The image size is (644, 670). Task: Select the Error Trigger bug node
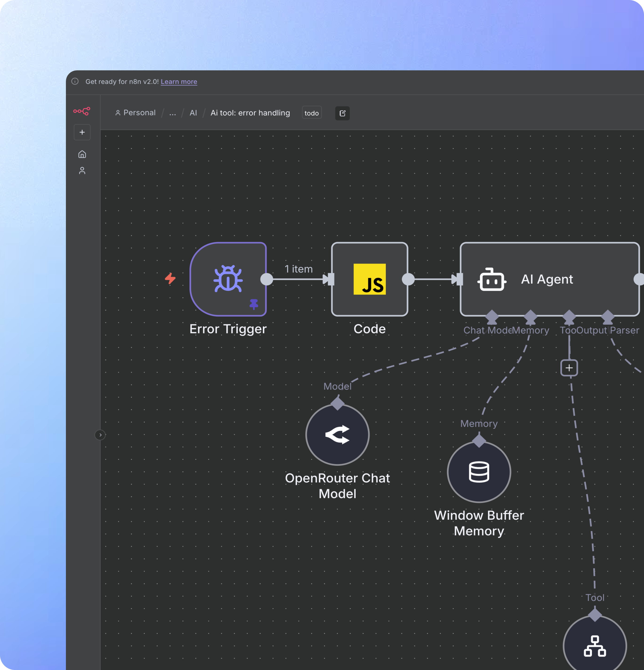[x=228, y=279]
